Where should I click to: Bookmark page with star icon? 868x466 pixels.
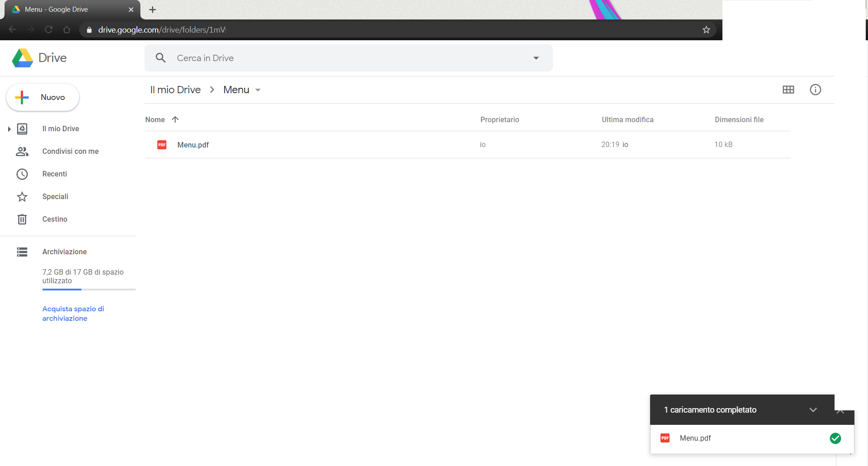[x=706, y=30]
